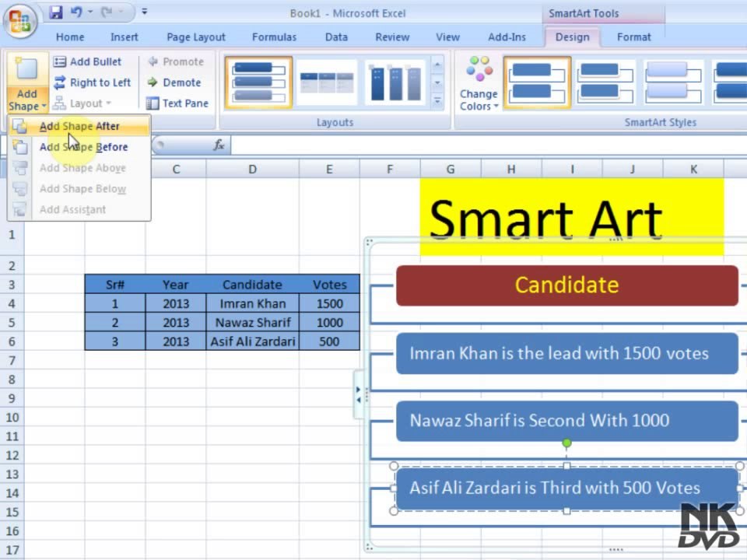Customize the Quick Access Toolbar dropdown
This screenshot has width=747, height=560.
[145, 12]
